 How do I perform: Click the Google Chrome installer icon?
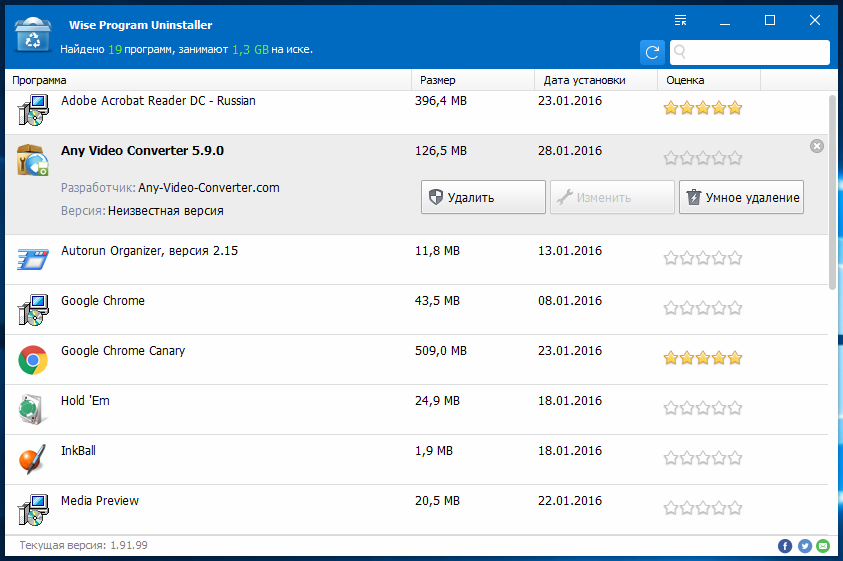[x=33, y=309]
